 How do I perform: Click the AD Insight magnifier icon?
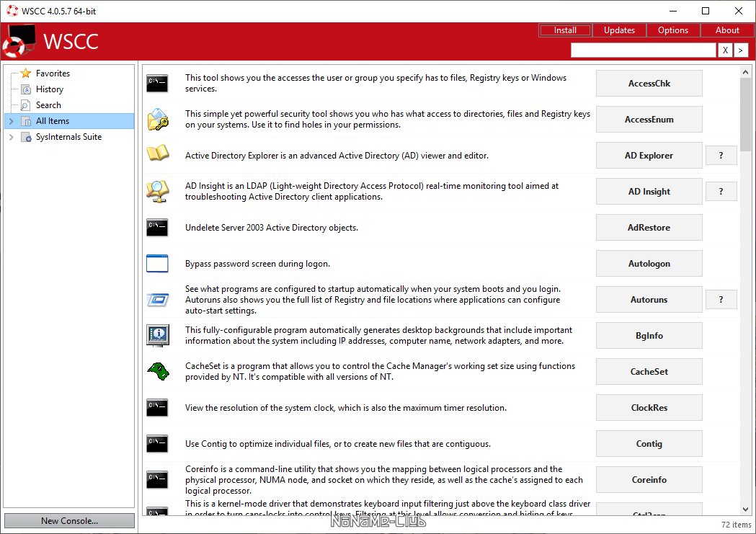click(x=157, y=191)
